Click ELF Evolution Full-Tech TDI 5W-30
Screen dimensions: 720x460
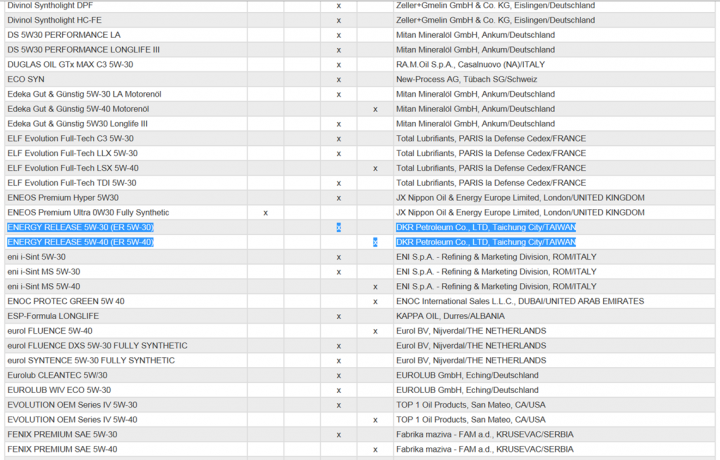click(x=72, y=183)
